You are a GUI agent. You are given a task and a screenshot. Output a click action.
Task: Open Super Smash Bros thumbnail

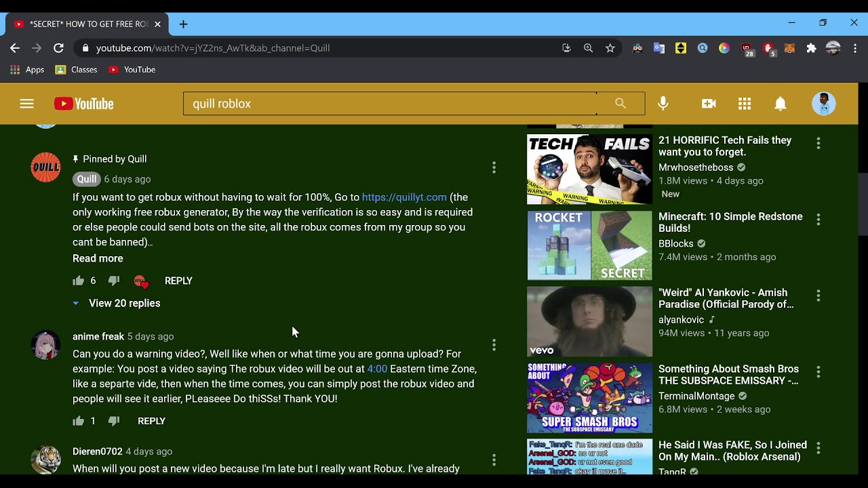[589, 398]
